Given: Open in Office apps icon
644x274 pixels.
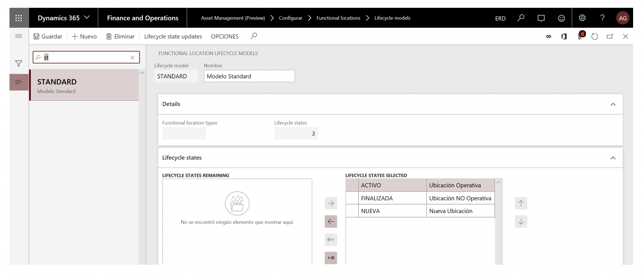Looking at the screenshot, I should click(564, 36).
